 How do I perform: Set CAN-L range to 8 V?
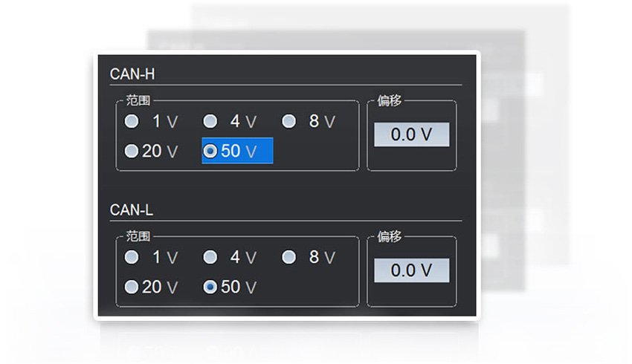(289, 257)
